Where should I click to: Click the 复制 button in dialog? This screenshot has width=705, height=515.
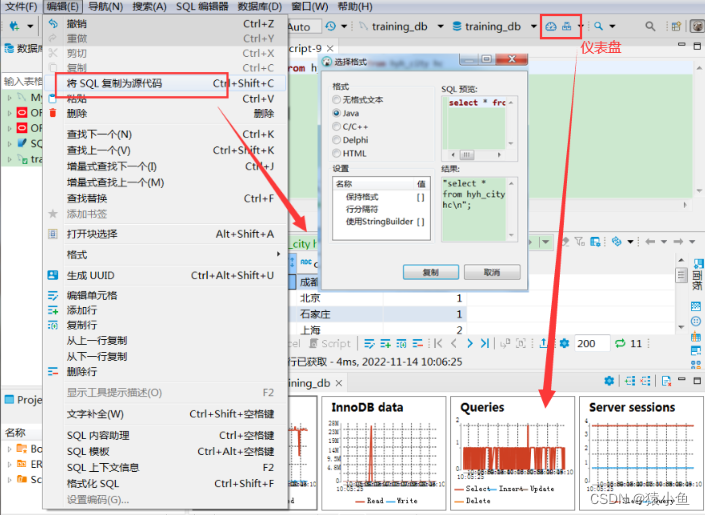(x=431, y=272)
